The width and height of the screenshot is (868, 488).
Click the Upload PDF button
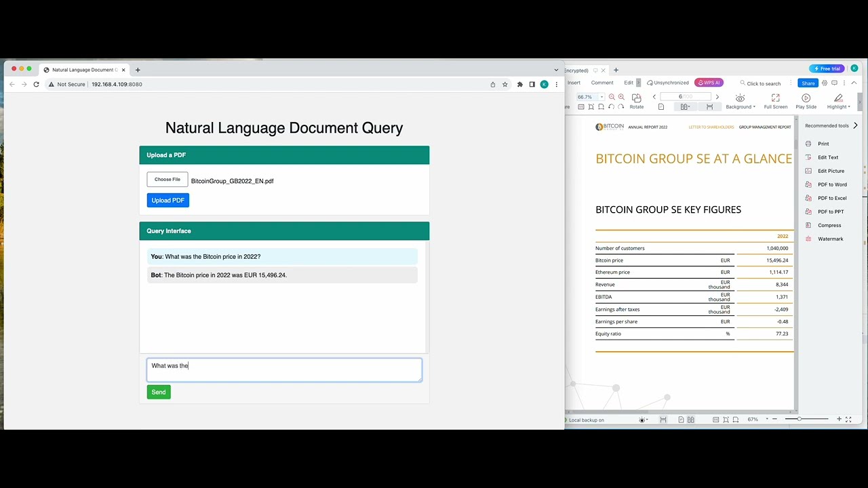click(x=167, y=200)
